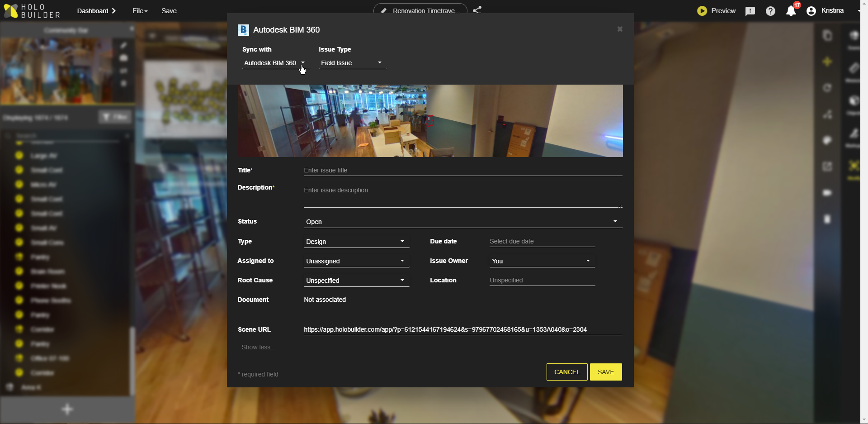Open the help question mark icon
Image resolution: width=868 pixels, height=424 pixels.
pos(770,11)
